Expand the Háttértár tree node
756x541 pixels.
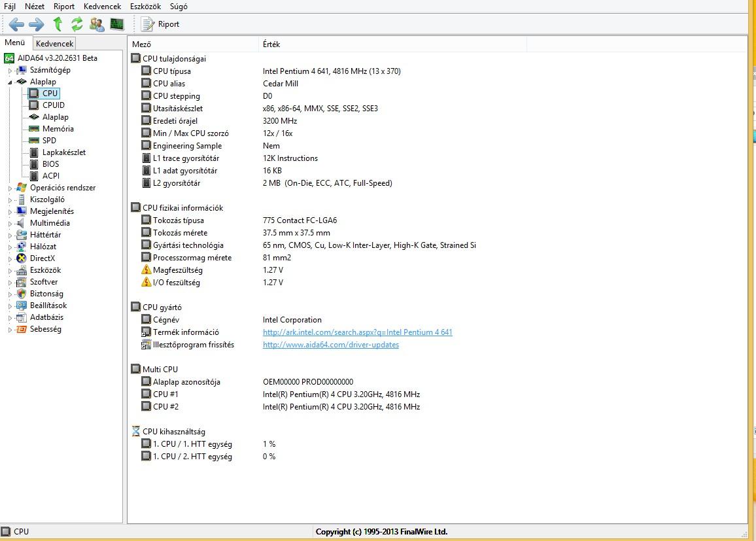click(x=10, y=236)
